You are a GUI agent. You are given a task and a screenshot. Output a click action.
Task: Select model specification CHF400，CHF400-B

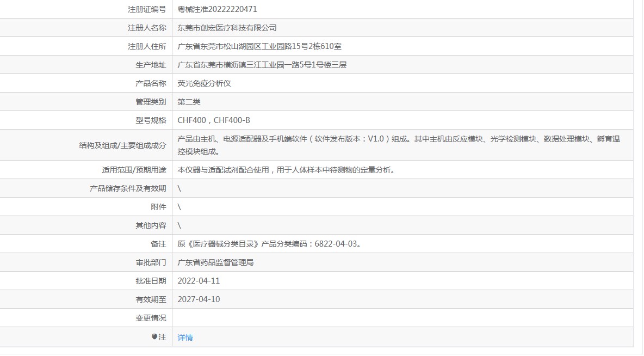pos(214,120)
